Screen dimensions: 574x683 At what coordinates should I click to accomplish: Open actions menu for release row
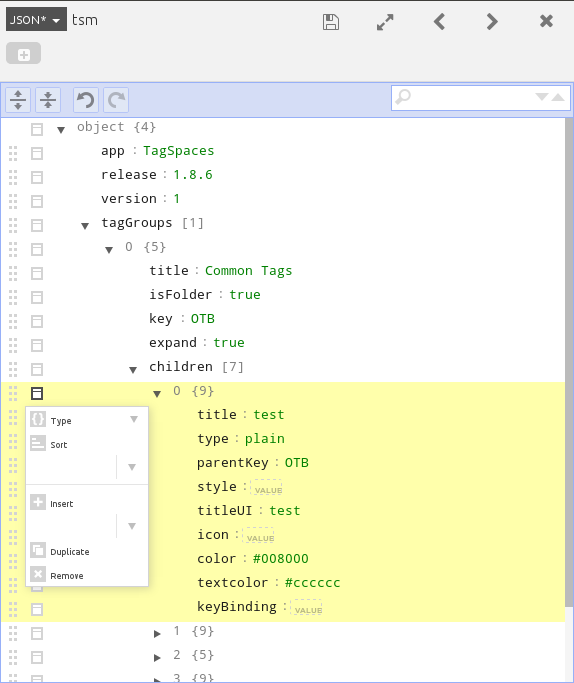(37, 177)
